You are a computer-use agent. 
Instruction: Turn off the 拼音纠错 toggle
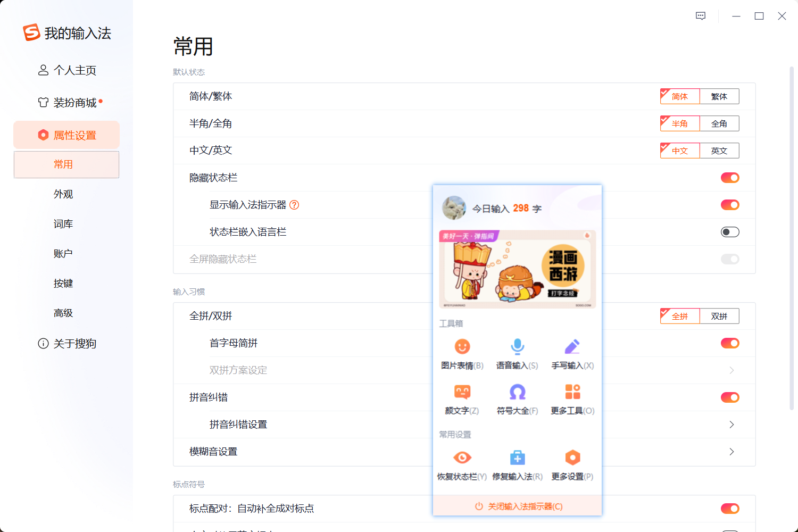tap(730, 397)
